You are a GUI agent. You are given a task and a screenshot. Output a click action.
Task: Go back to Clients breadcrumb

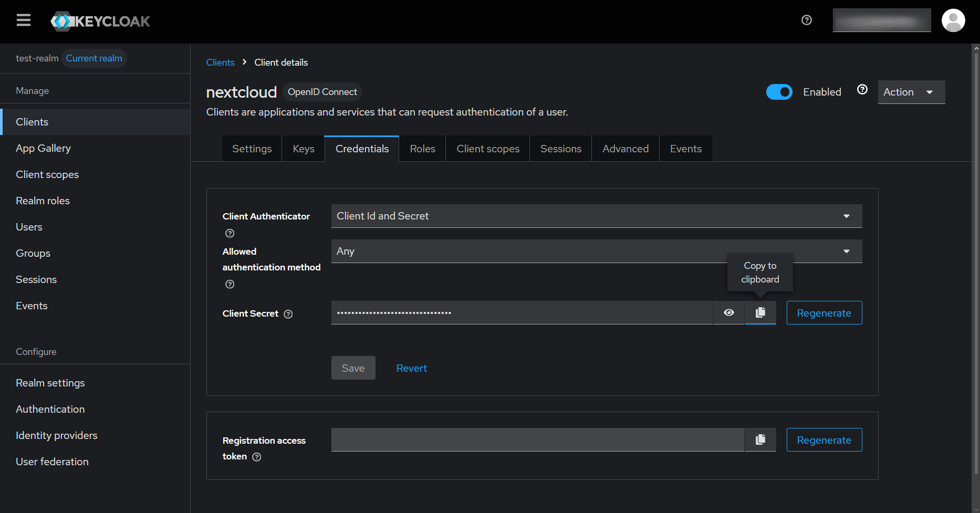pos(220,62)
